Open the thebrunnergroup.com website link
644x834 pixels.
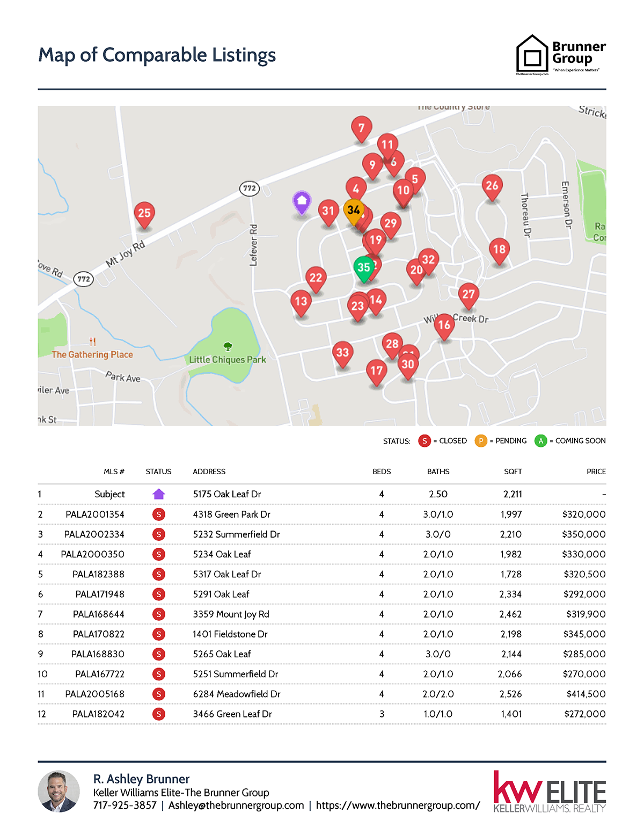click(x=398, y=806)
